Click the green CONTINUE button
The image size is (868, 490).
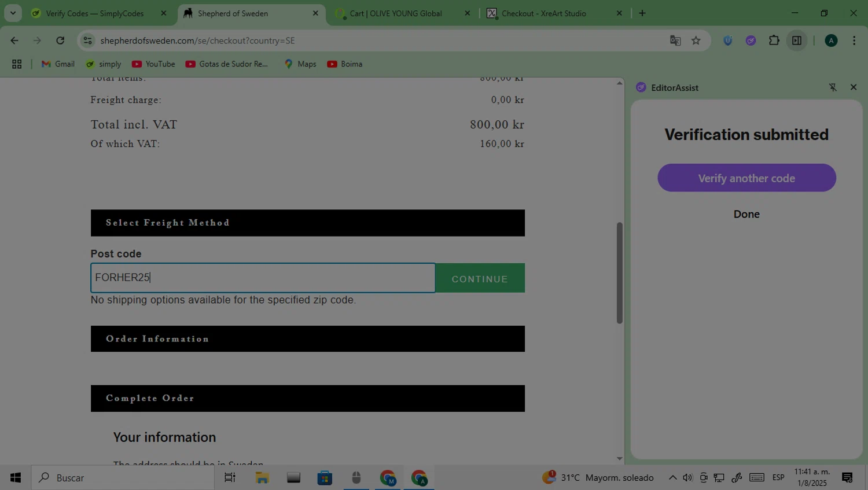pos(480,278)
